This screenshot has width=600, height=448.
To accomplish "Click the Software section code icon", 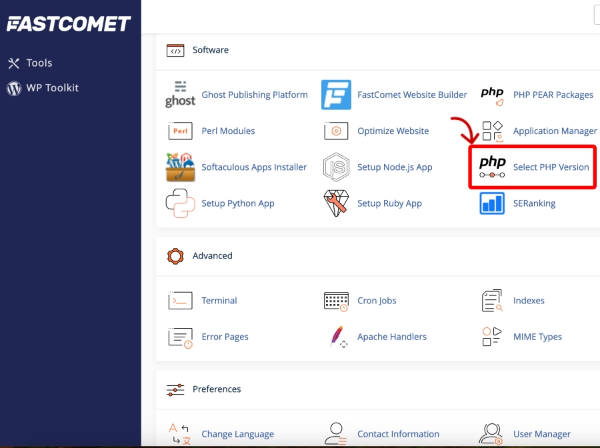I will pos(175,50).
